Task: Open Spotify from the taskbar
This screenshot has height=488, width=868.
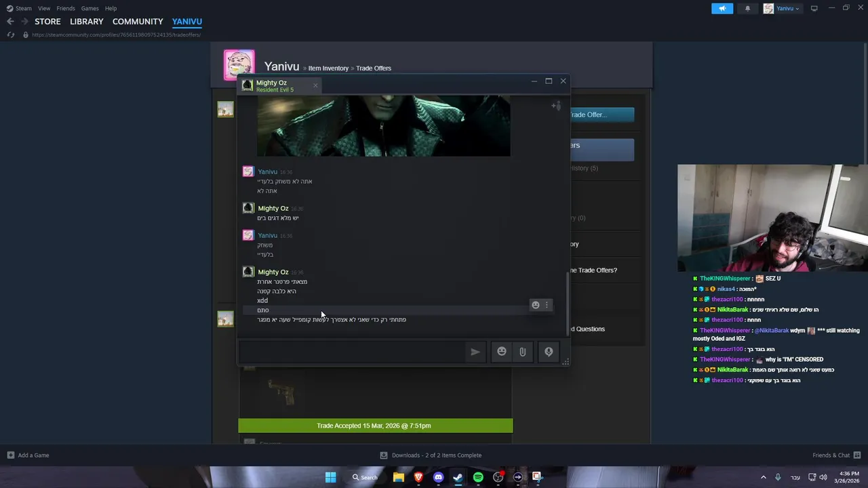Action: pyautogui.click(x=478, y=477)
